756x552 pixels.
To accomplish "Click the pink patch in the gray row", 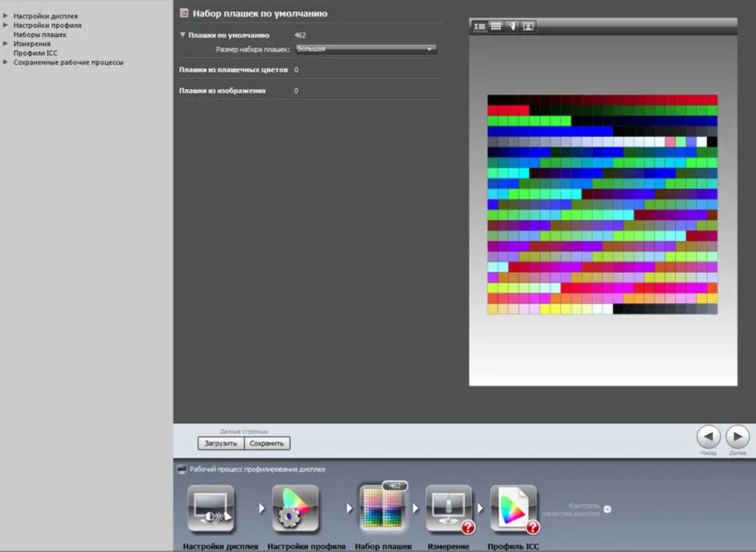I will [x=670, y=142].
